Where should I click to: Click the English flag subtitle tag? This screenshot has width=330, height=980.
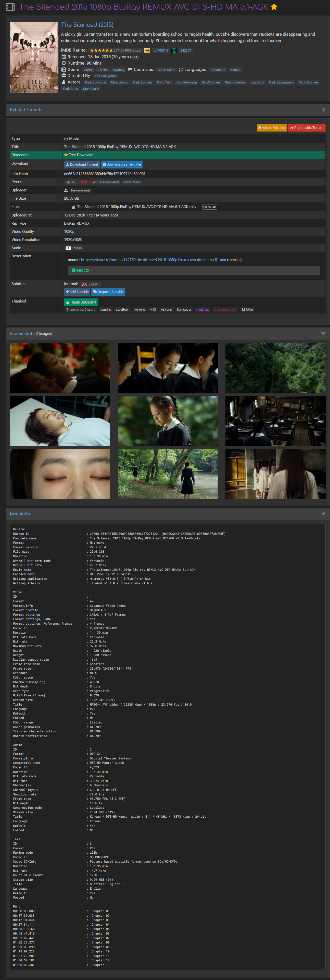click(x=90, y=284)
